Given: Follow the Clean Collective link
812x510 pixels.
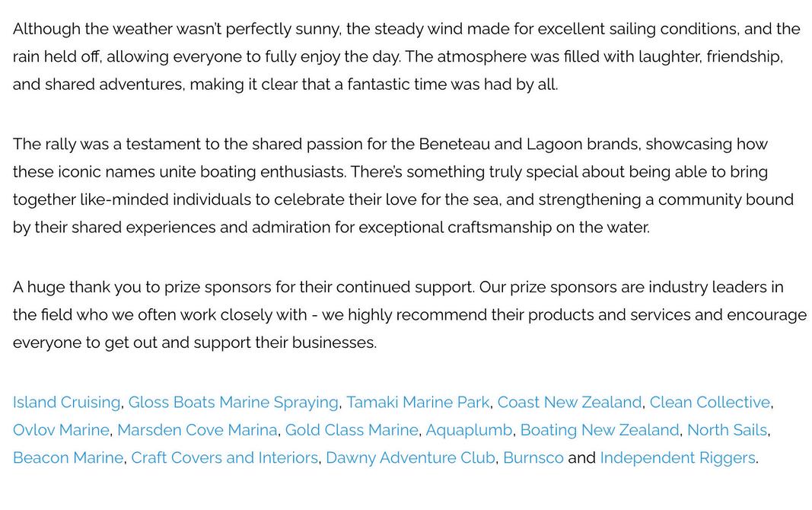Looking at the screenshot, I should pos(710,403).
